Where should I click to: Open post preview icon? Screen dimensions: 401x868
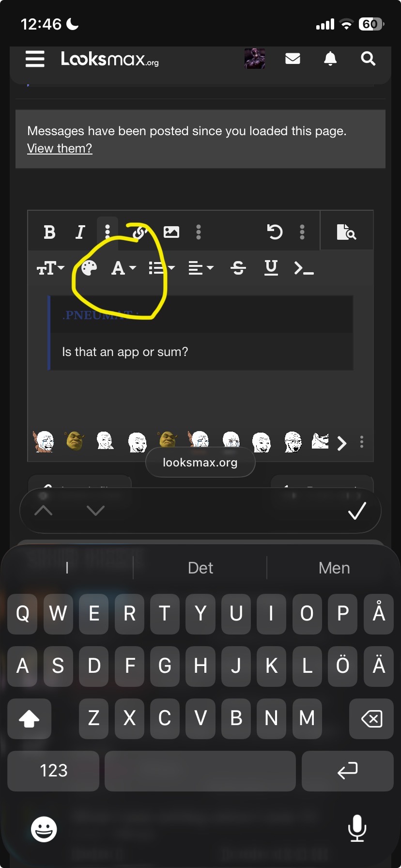click(346, 232)
